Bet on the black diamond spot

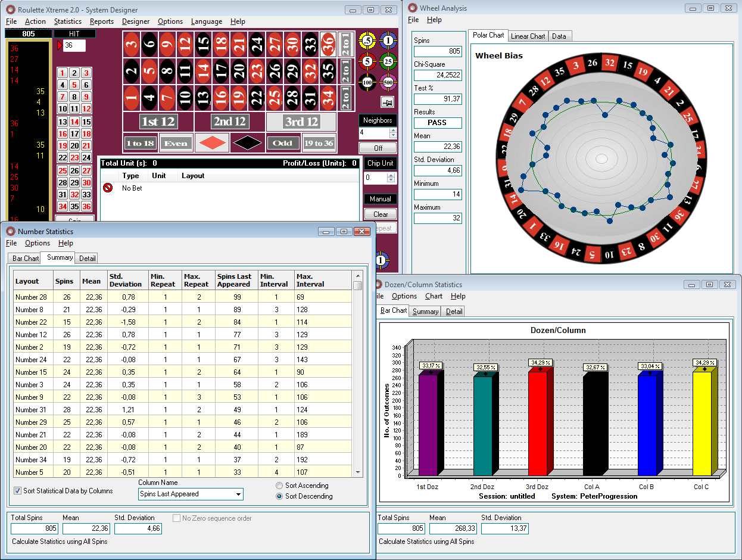pyautogui.click(x=247, y=143)
